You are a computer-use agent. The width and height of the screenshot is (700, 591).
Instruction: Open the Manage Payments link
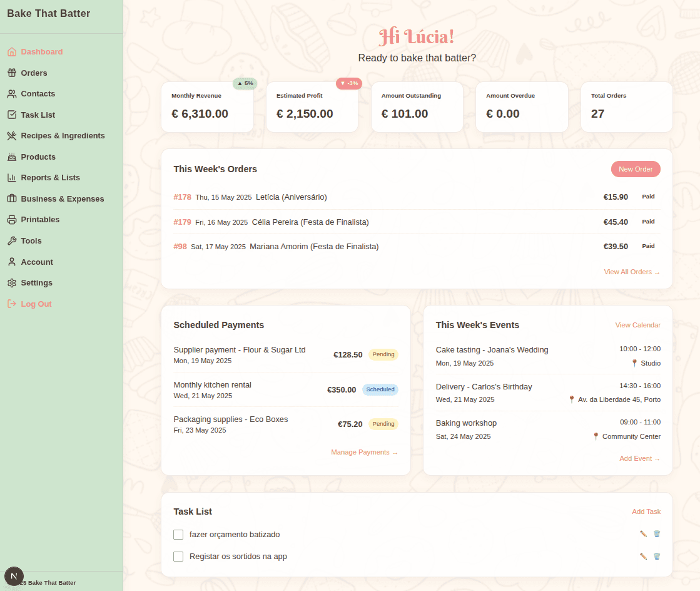[364, 452]
